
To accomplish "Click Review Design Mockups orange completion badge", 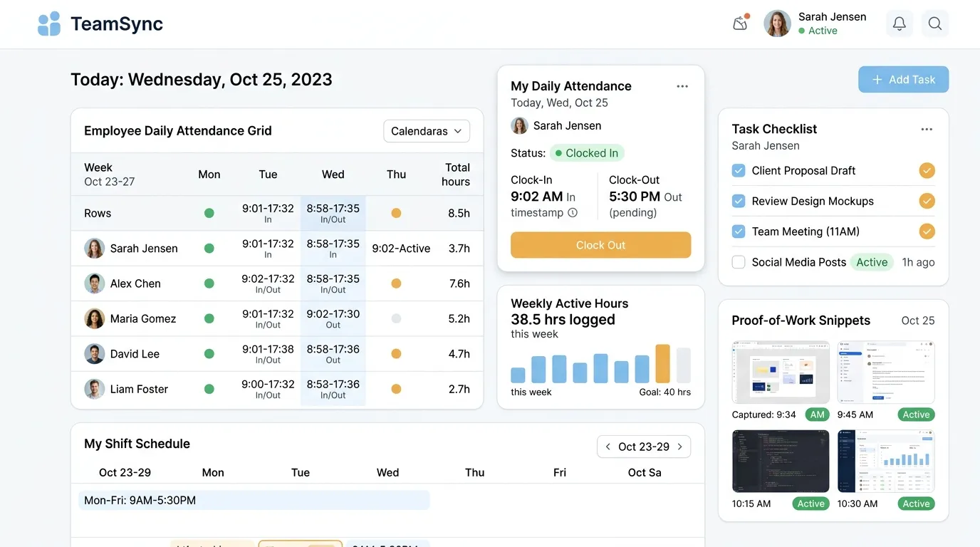I will pos(927,201).
